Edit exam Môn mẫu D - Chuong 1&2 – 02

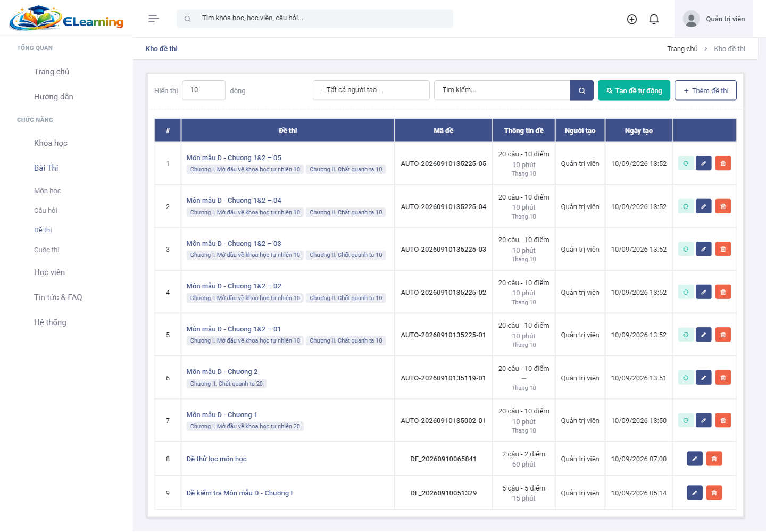(x=703, y=292)
